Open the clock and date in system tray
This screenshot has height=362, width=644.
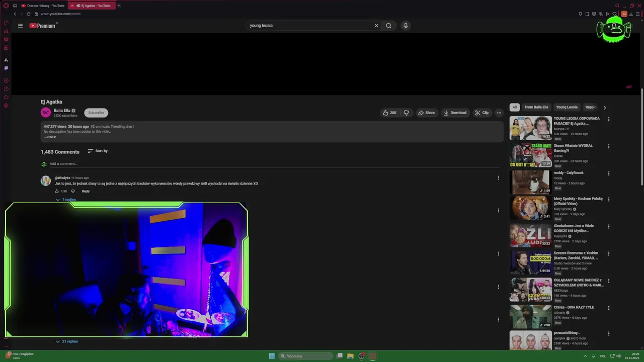pyautogui.click(x=631, y=356)
